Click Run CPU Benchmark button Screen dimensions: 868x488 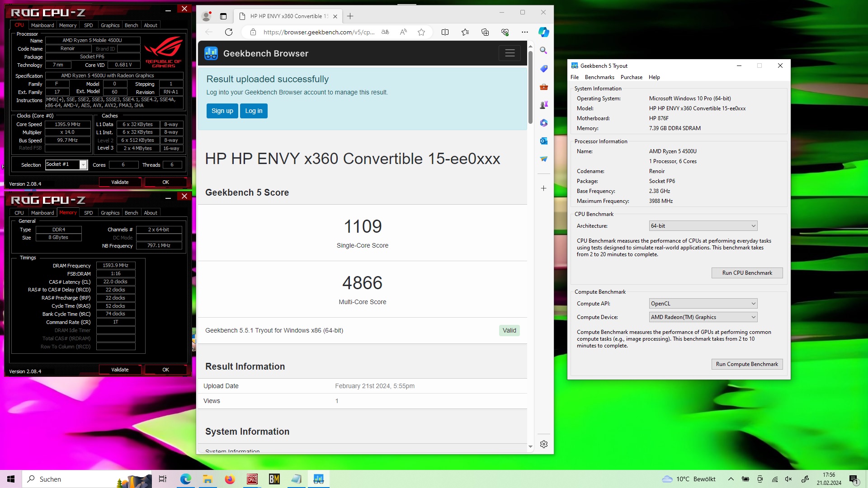click(x=747, y=273)
